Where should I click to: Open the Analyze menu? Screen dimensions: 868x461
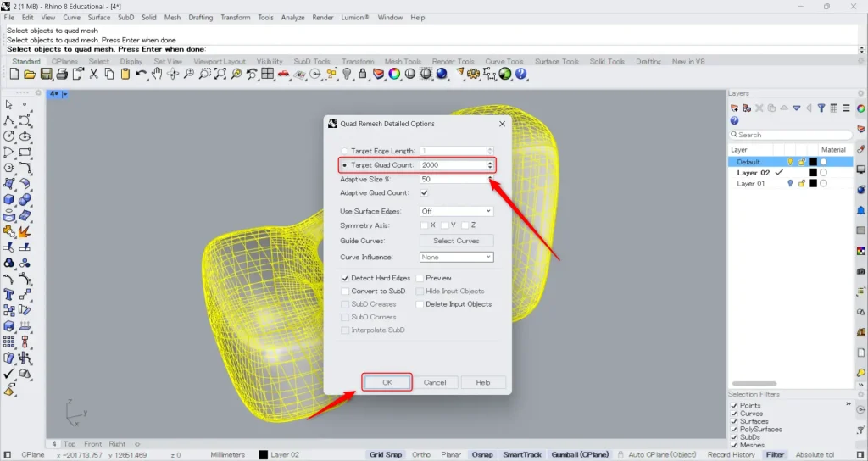(292, 18)
